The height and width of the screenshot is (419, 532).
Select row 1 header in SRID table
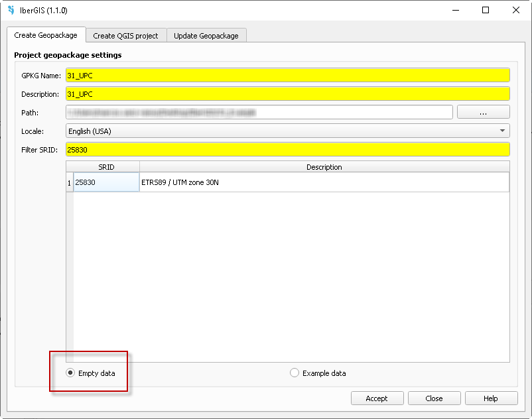[x=70, y=182]
